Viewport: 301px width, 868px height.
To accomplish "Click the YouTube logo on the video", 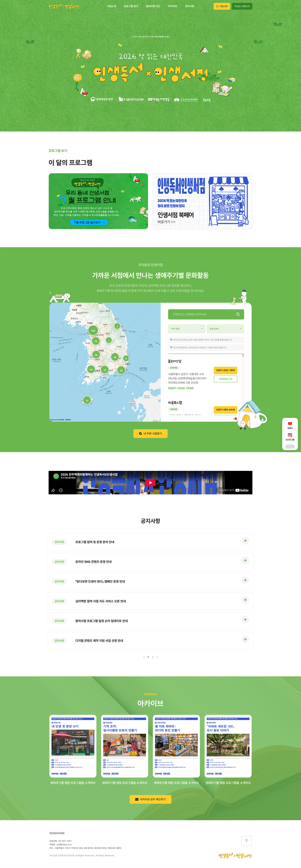I will point(242,490).
